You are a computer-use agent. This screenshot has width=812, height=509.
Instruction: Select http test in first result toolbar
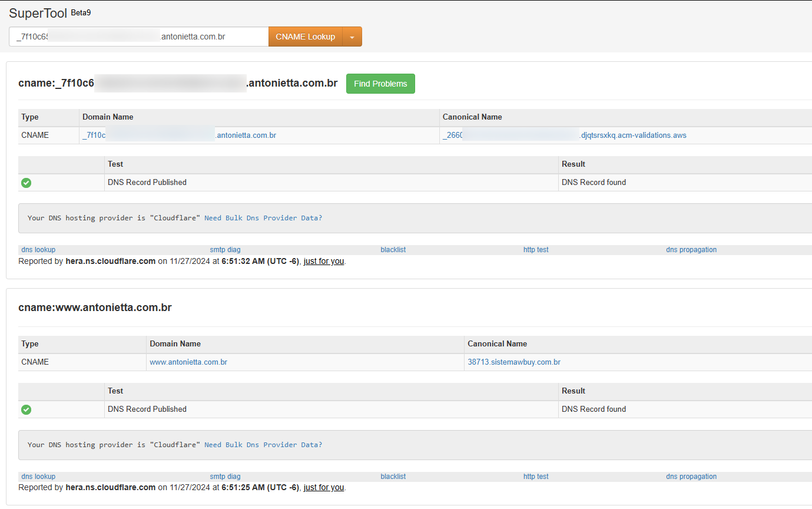tap(536, 250)
